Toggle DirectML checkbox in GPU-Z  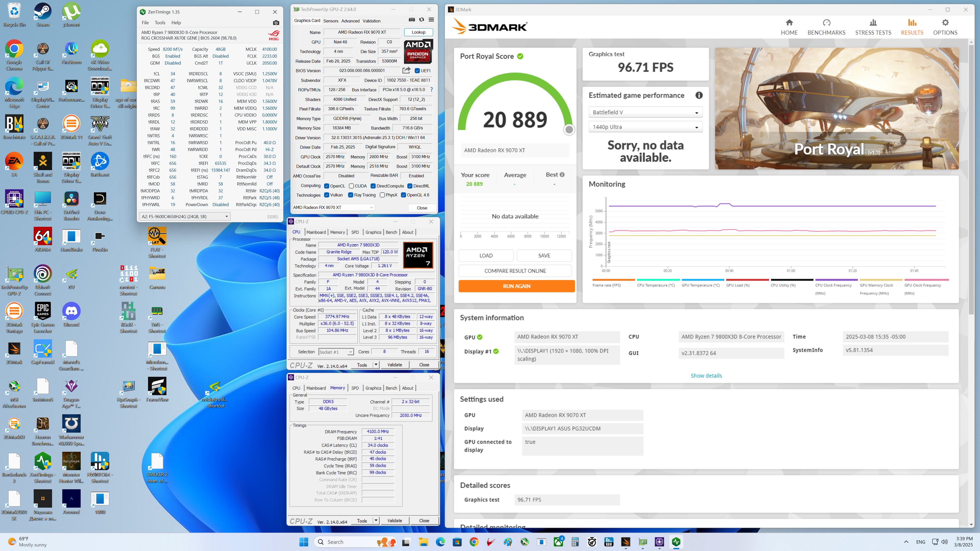tap(410, 186)
